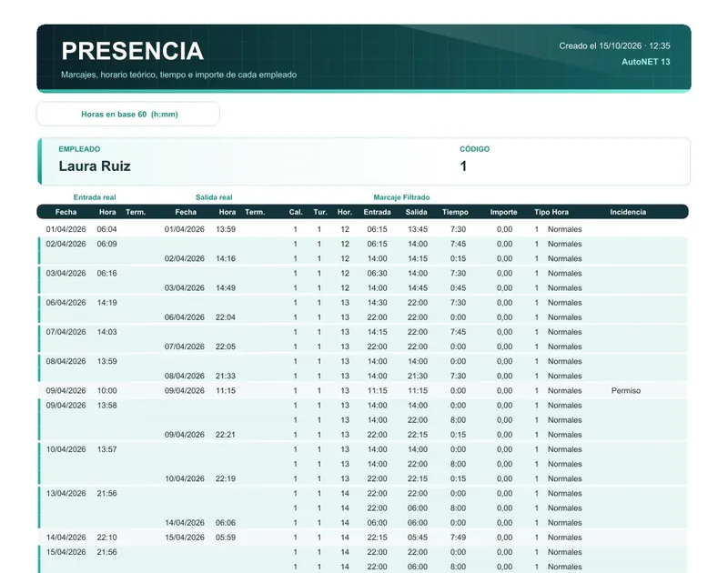Click exit hour 22:21 on 09/04/2026
The width and height of the screenshot is (728, 573).
(x=226, y=435)
